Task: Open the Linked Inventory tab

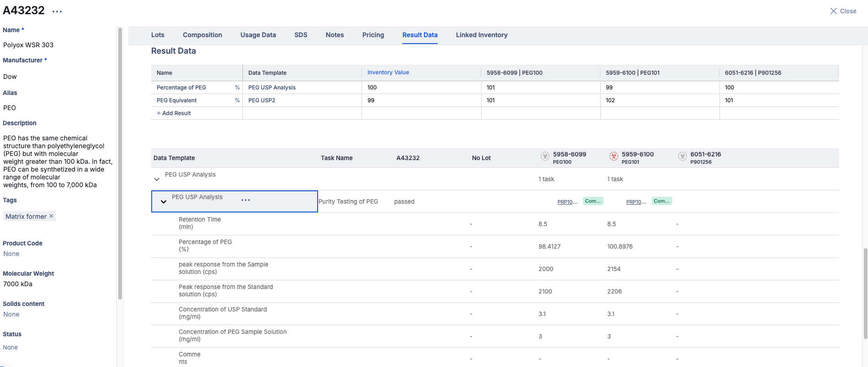Action: pos(482,35)
